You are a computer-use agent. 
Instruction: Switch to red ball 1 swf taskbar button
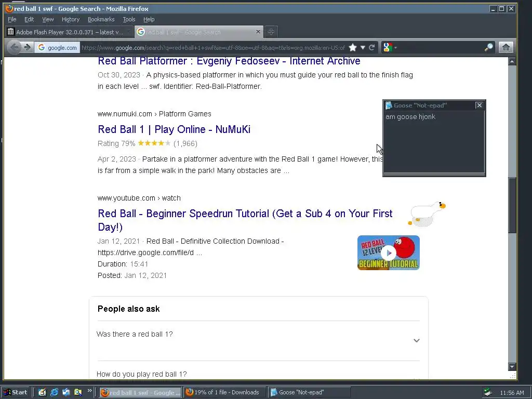coord(141,392)
